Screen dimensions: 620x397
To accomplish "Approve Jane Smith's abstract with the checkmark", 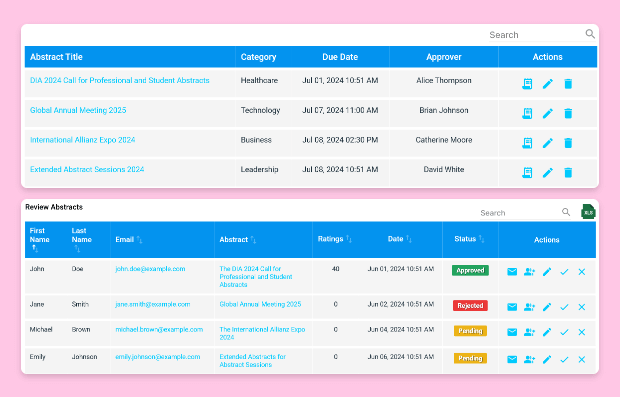I will [x=564, y=307].
